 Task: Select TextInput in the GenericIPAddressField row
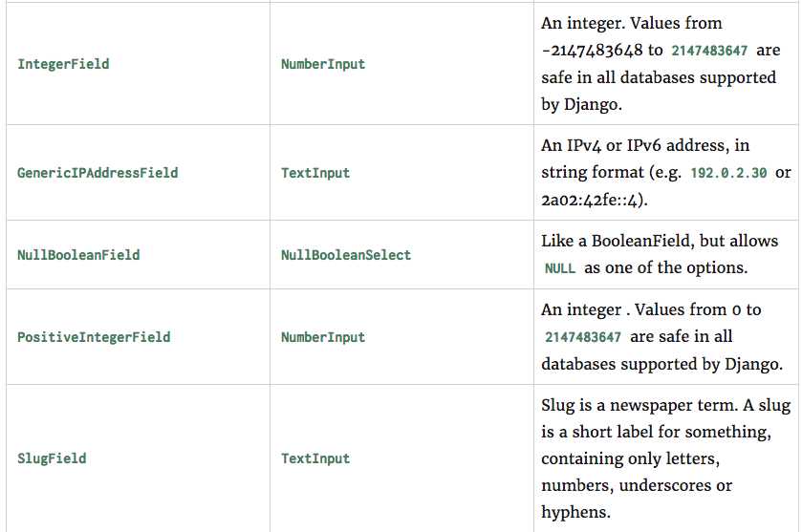click(315, 173)
